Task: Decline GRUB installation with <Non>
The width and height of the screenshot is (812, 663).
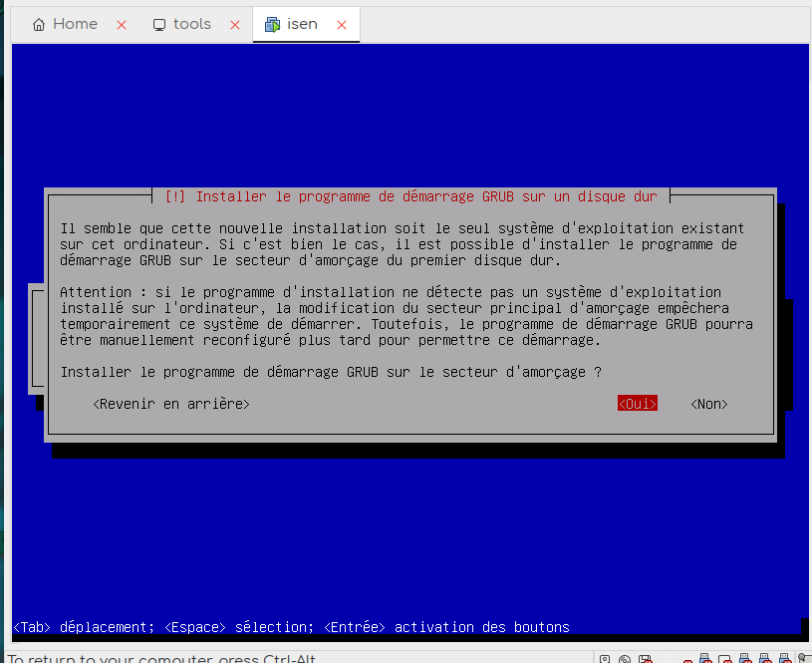Action: click(x=709, y=404)
